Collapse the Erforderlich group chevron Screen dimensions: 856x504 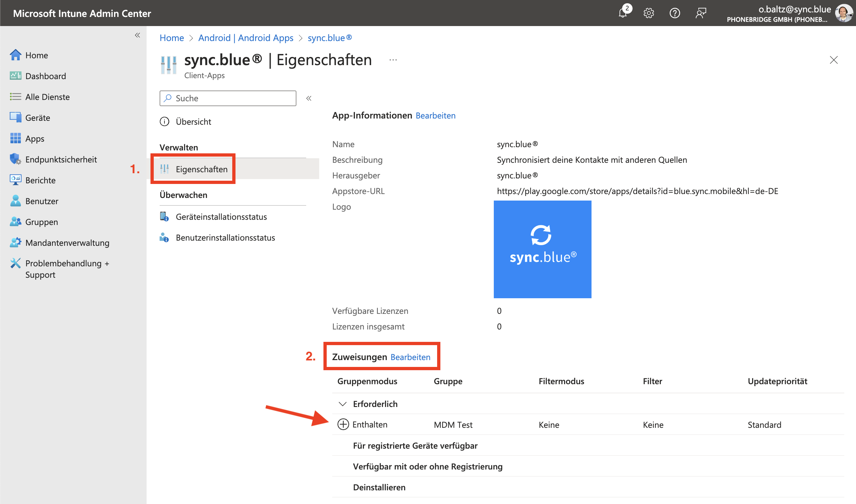343,404
